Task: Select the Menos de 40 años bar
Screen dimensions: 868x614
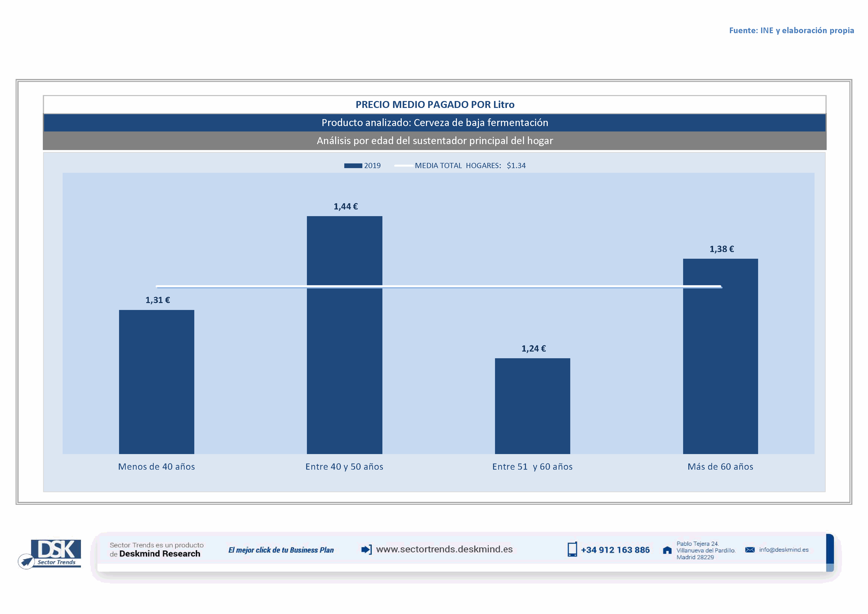Action: (x=156, y=382)
